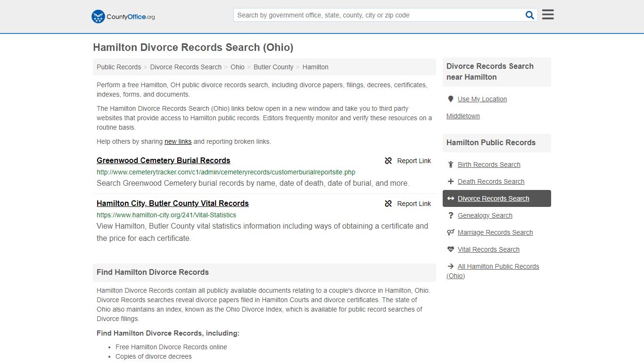644x362 pixels.
Task: View All Hamilton Public Records (Ohio)
Action: click(493, 271)
